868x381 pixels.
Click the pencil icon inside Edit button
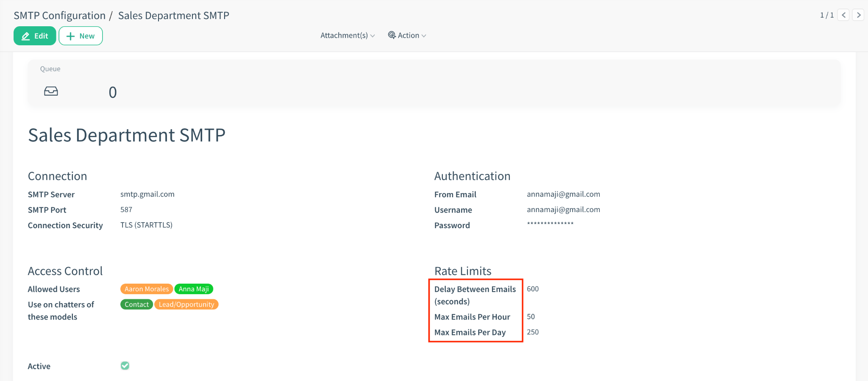[x=25, y=36]
